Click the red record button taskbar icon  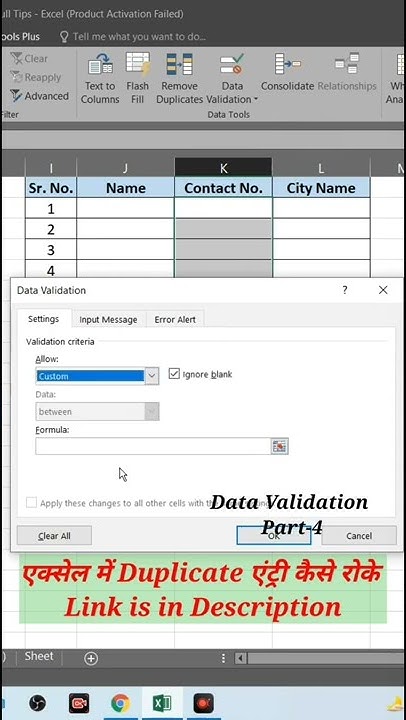pyautogui.click(x=203, y=703)
